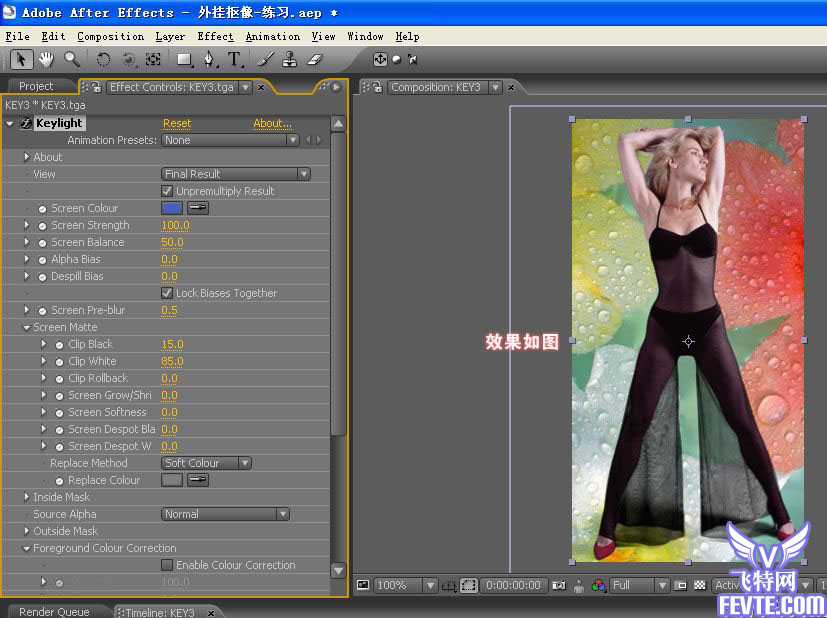Viewport: 827px width, 618px height.
Task: Expand Inside Mask group
Action: [x=26, y=497]
